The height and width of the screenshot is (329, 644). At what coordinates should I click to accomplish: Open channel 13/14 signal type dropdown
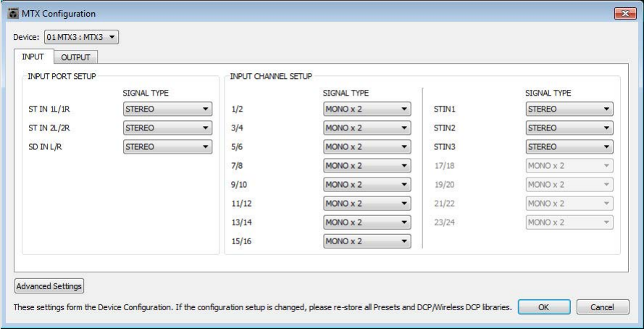point(367,222)
